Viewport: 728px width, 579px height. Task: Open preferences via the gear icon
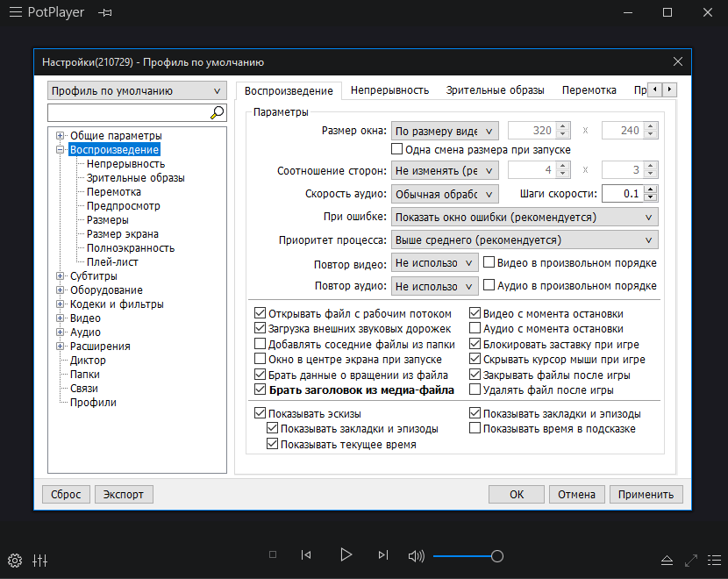(15, 561)
